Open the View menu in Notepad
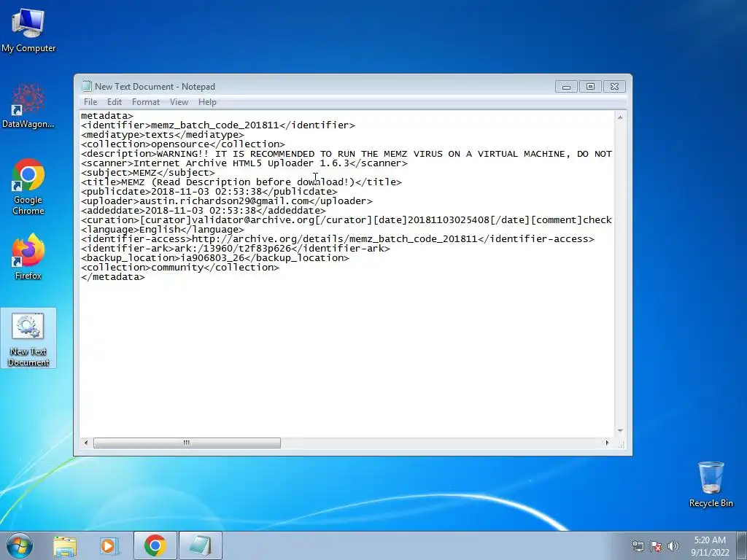The height and width of the screenshot is (560, 747). click(179, 102)
